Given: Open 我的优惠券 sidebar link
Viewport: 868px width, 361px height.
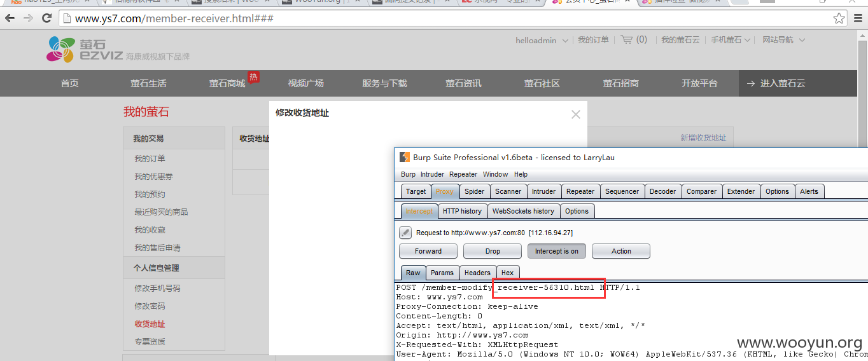Looking at the screenshot, I should 153,177.
